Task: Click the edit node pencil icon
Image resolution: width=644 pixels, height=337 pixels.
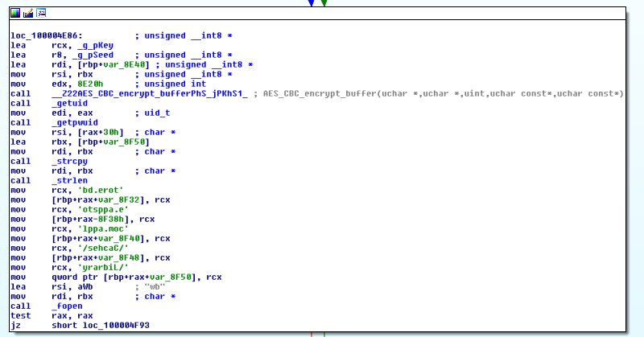Action: (28, 13)
